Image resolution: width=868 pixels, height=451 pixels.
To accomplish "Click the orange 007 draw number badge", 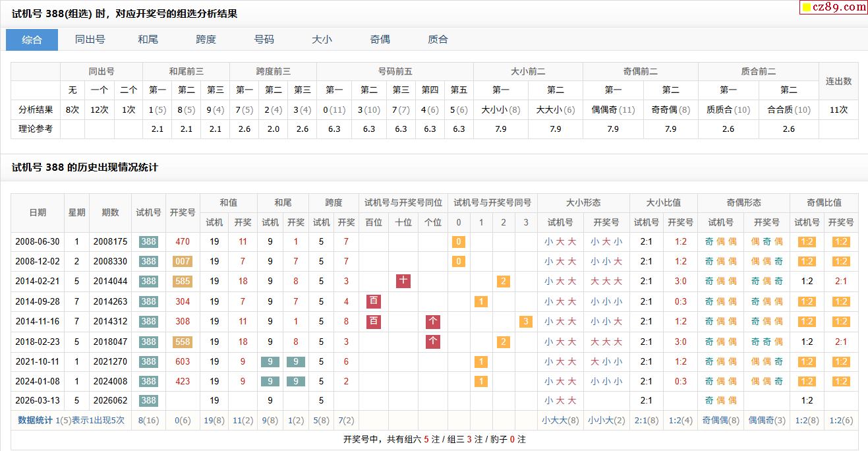I will coord(183,262).
